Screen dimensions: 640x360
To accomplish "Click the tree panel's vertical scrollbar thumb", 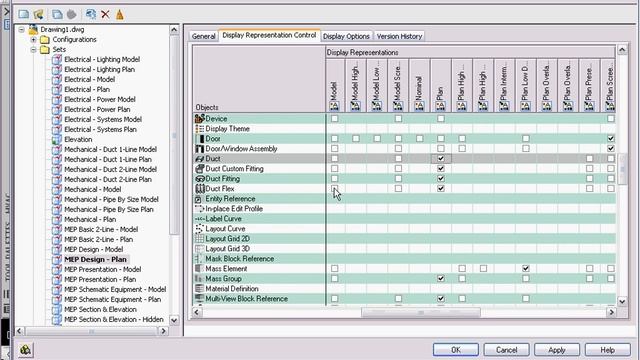I will coord(174,136).
